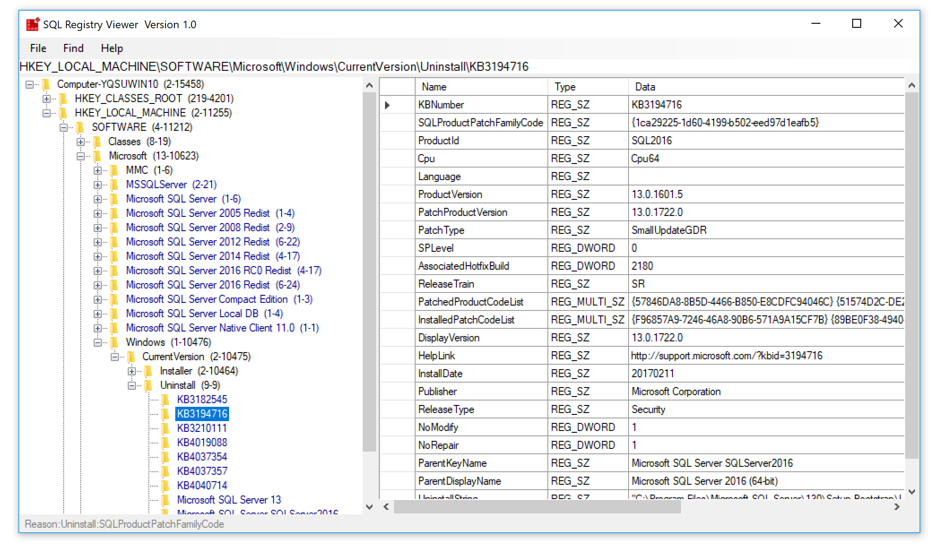Expand the Classes (8-19) node
This screenshot has width=941, height=560.
pyautogui.click(x=81, y=142)
